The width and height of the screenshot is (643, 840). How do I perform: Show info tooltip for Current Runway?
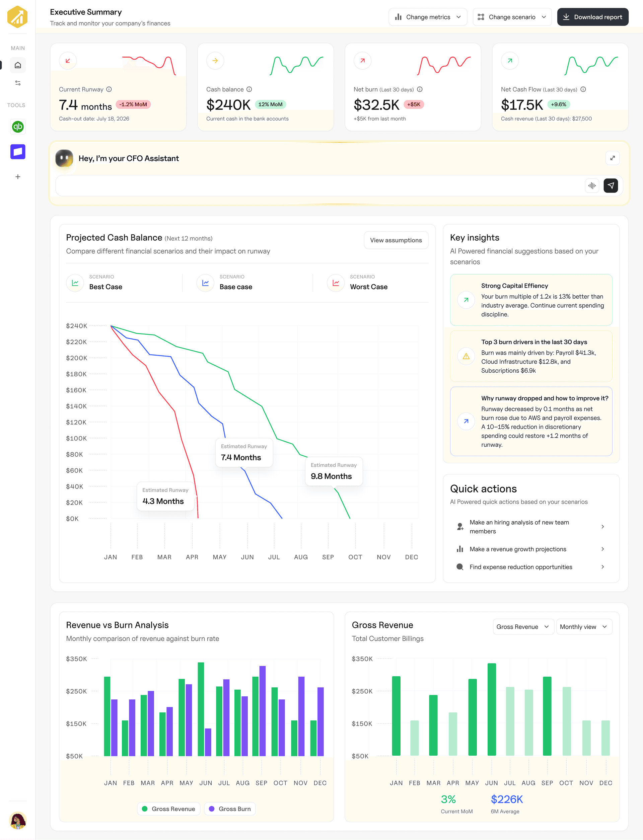[109, 89]
